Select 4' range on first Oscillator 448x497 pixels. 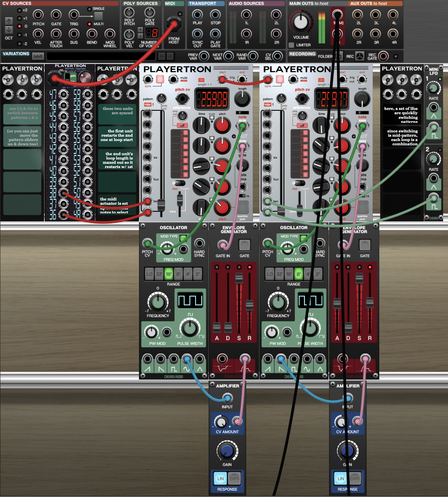[188, 274]
